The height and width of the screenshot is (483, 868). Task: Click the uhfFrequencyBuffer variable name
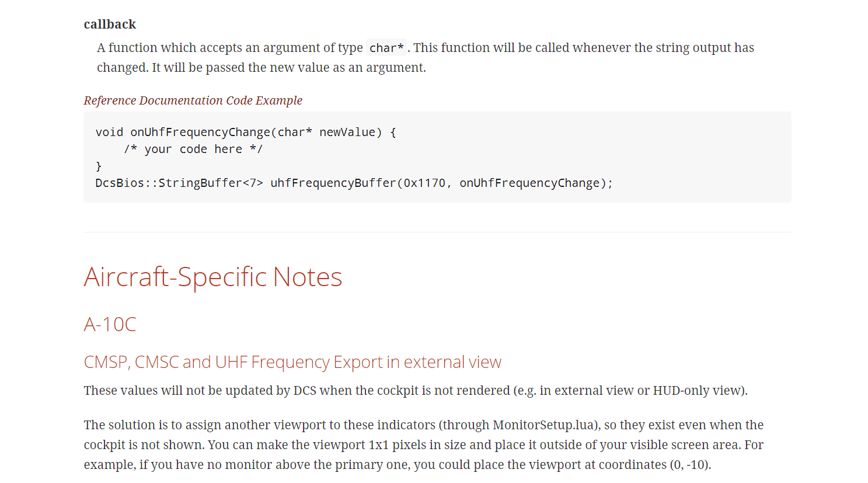coord(333,183)
